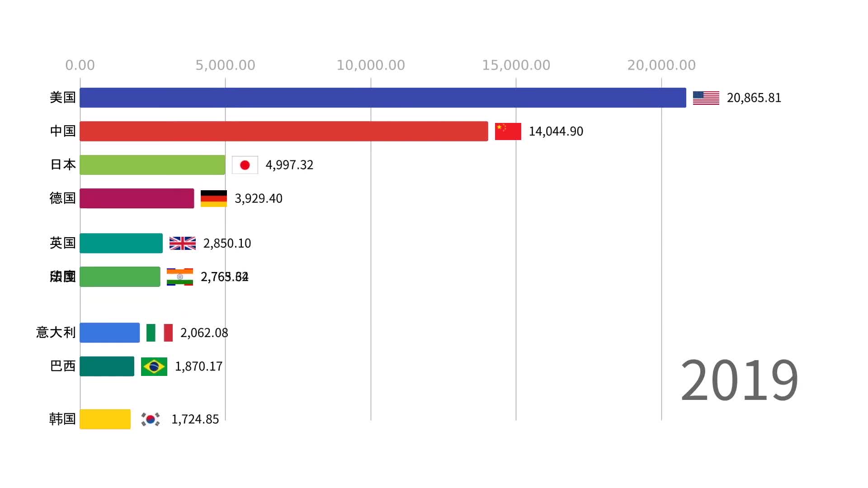
Task: Click the 5,000.00 axis label
Action: (225, 66)
